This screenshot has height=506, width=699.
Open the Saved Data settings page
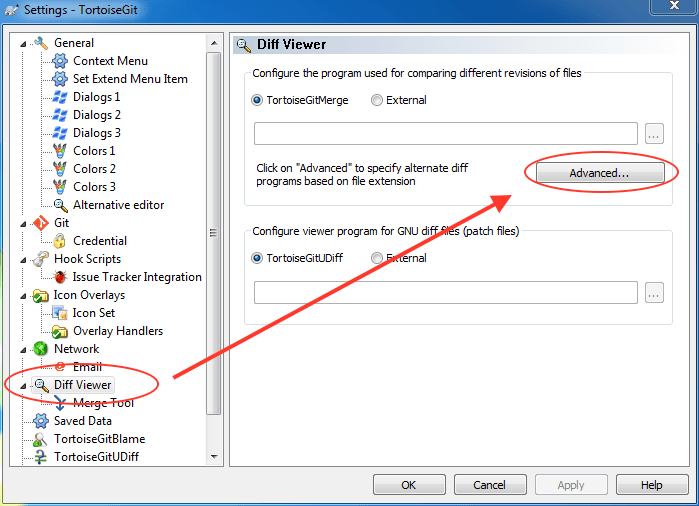pyautogui.click(x=83, y=421)
